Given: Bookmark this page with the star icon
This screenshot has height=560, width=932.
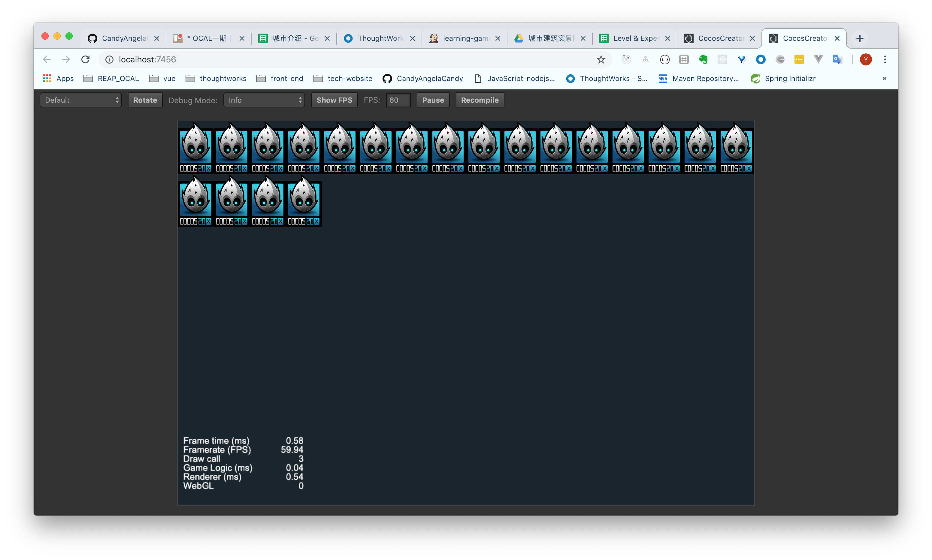Looking at the screenshot, I should tap(601, 59).
